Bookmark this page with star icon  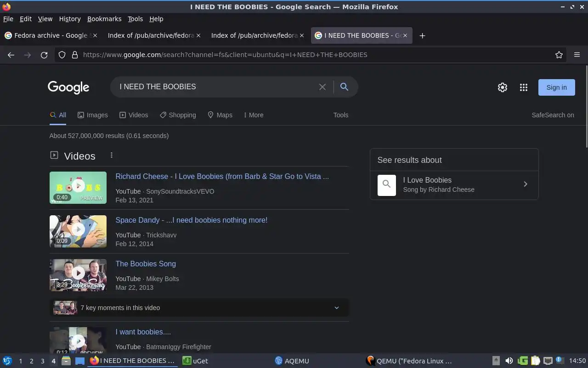[559, 55]
